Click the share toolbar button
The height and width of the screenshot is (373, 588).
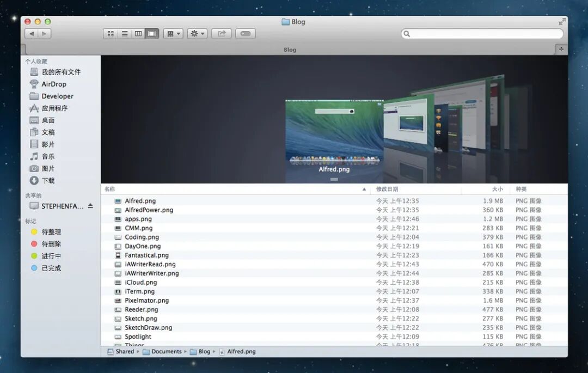[222, 34]
